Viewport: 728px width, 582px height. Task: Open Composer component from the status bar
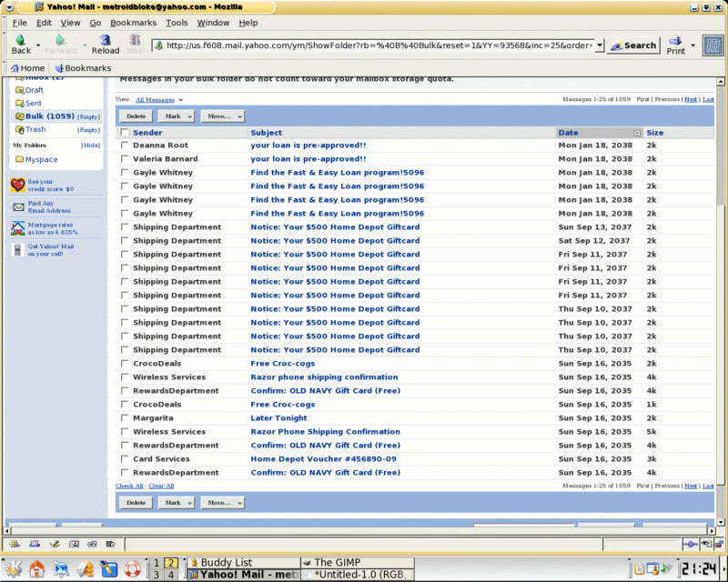pyautogui.click(x=55, y=544)
